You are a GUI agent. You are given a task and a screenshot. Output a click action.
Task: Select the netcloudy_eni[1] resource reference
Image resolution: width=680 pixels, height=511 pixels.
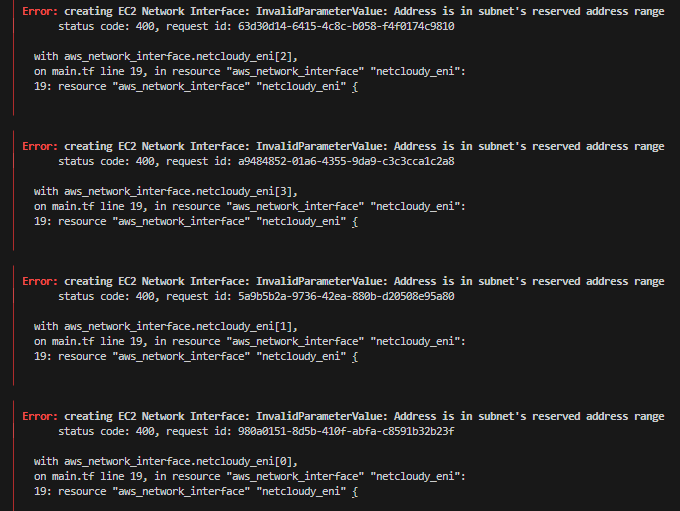pyautogui.click(x=181, y=326)
